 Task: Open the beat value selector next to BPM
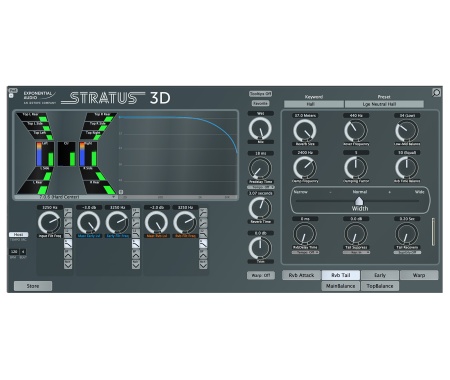(x=23, y=252)
